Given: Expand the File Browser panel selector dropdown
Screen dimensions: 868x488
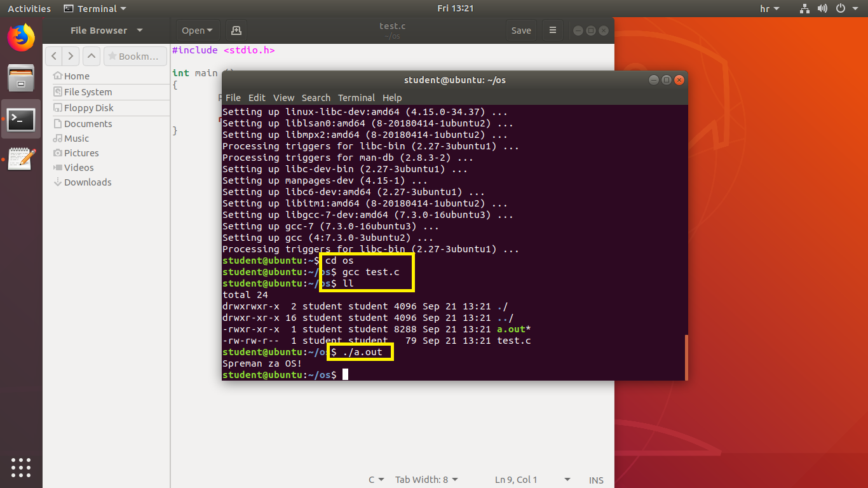Looking at the screenshot, I should tap(107, 30).
